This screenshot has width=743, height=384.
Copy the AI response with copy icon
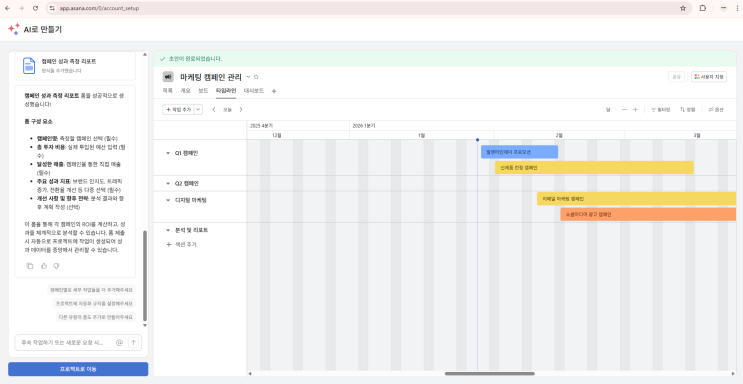30,266
